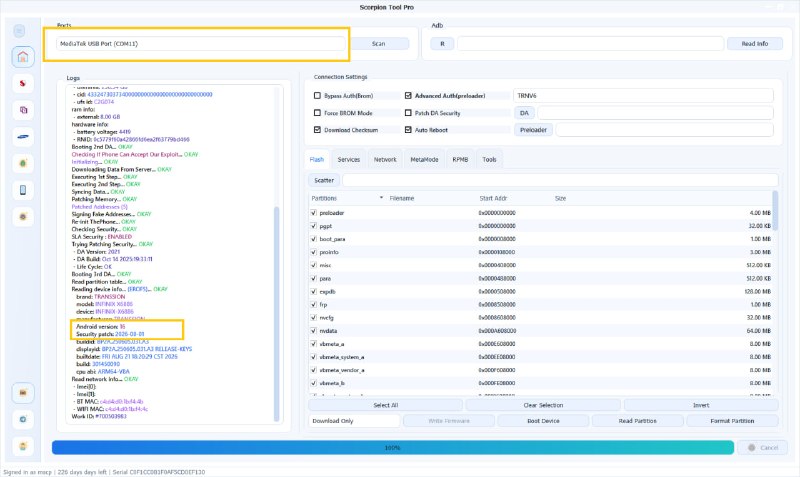Open the blue phone sidebar module
Screen dimensions: 800x477
click(x=23, y=190)
